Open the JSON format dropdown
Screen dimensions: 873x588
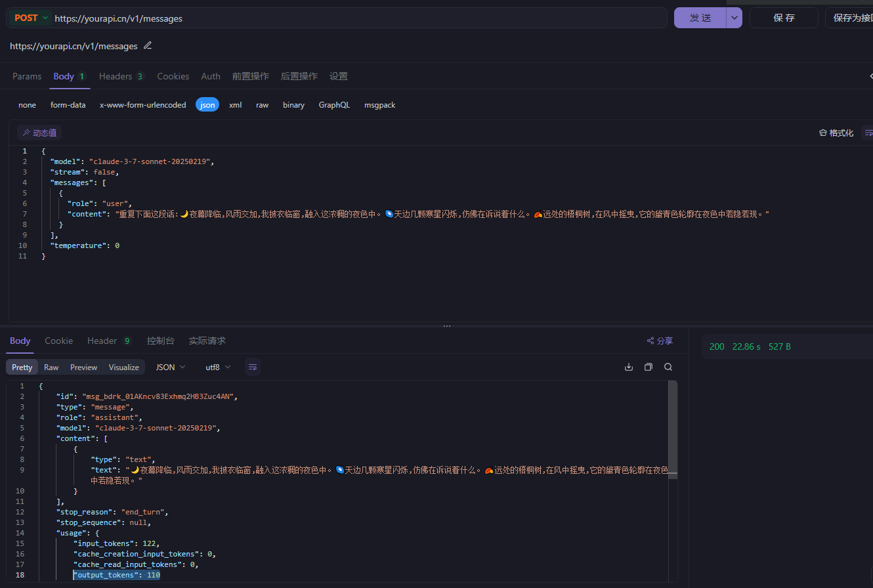171,367
